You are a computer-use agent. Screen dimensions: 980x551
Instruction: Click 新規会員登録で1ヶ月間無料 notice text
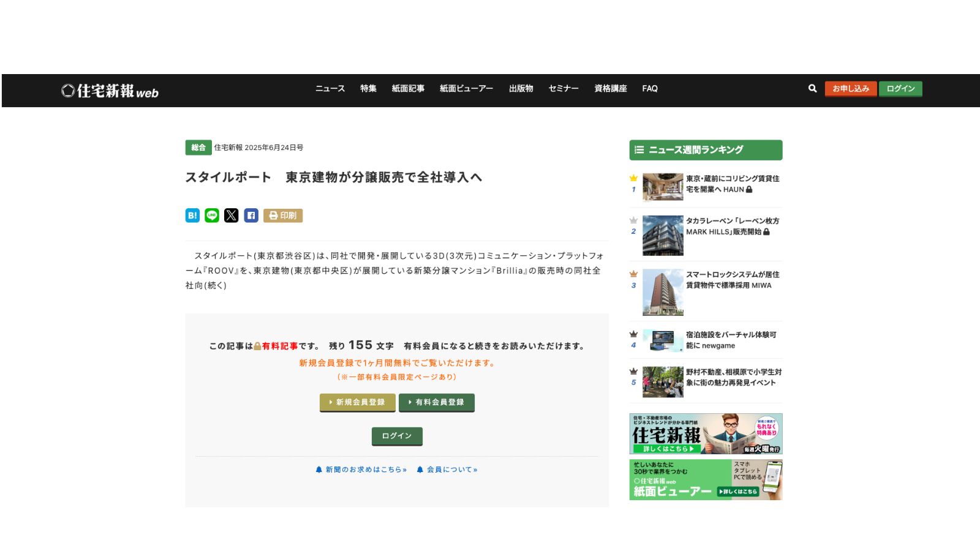(397, 363)
